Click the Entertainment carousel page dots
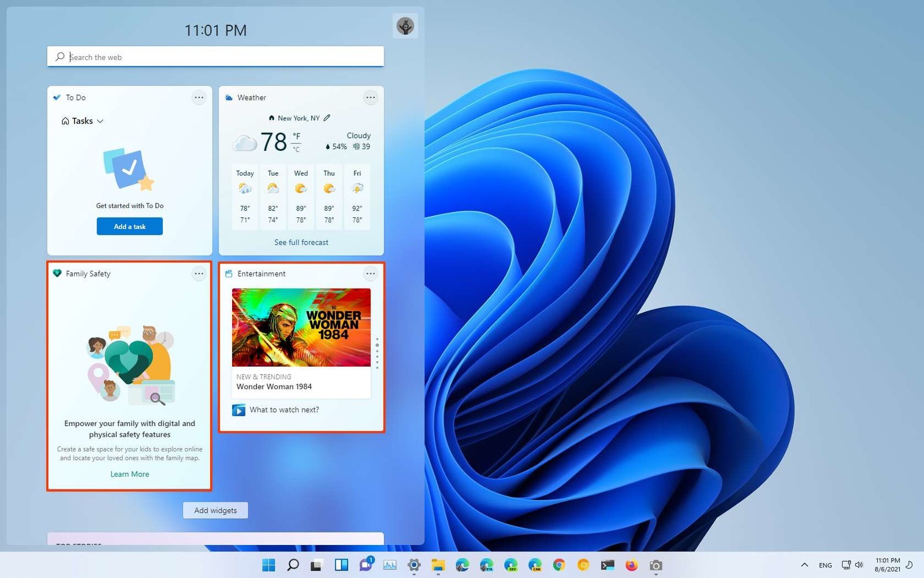Image resolution: width=924 pixels, height=578 pixels. pos(377,353)
